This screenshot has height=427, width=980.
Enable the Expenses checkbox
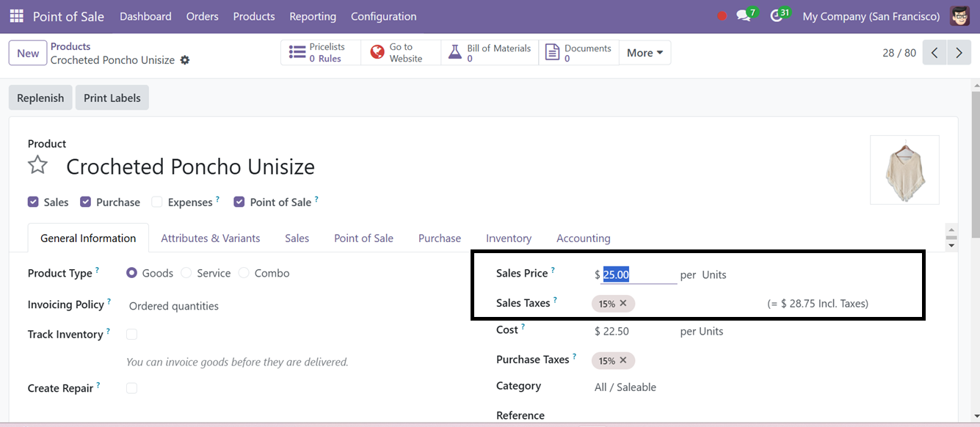pos(156,202)
